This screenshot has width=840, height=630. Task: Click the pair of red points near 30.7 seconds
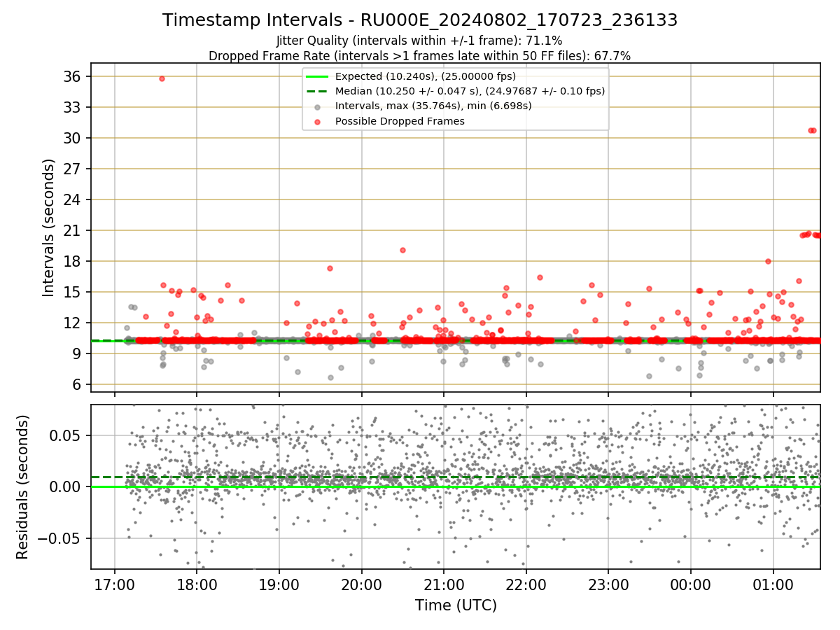(x=812, y=130)
